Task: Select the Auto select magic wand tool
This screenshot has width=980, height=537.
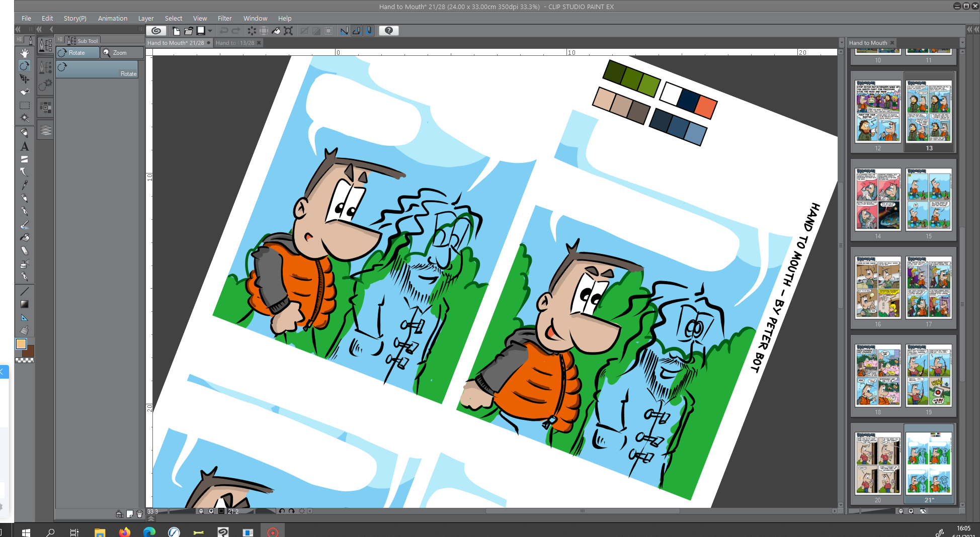Action: tap(24, 118)
